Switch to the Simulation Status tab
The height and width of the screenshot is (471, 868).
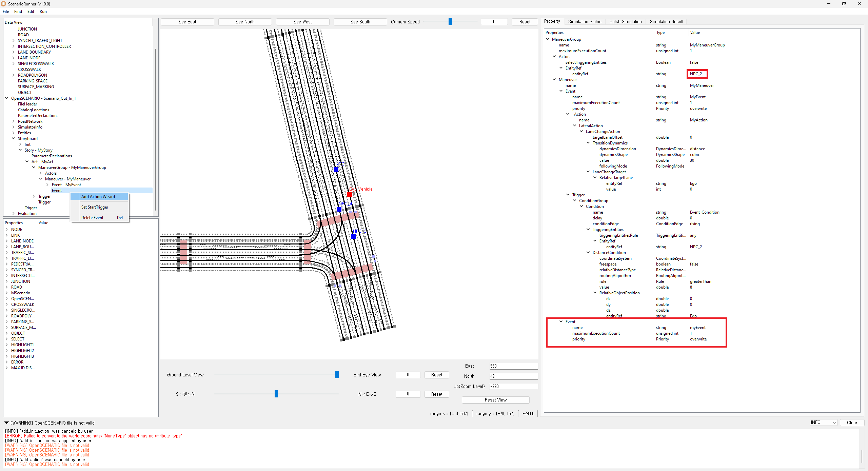coord(585,21)
